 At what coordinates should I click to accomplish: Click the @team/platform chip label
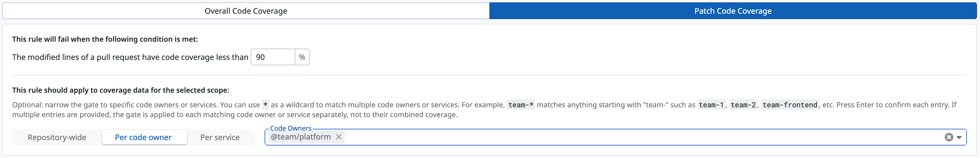[x=301, y=137]
